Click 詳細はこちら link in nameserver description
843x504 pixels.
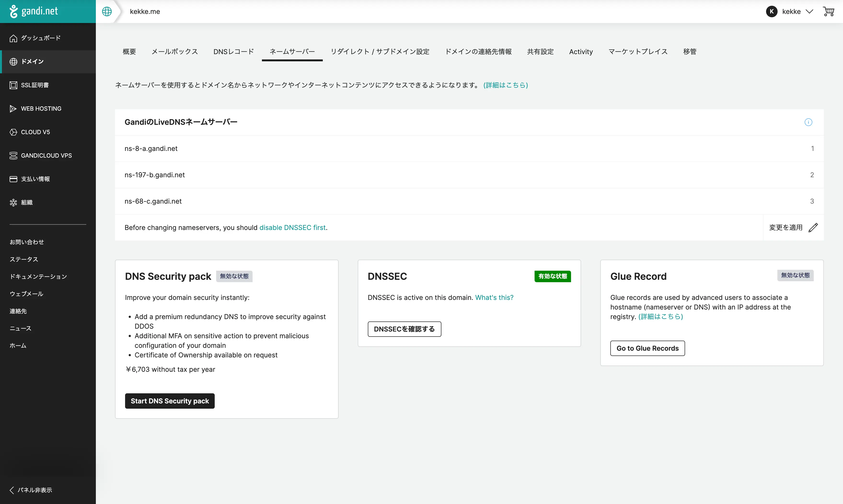point(506,85)
